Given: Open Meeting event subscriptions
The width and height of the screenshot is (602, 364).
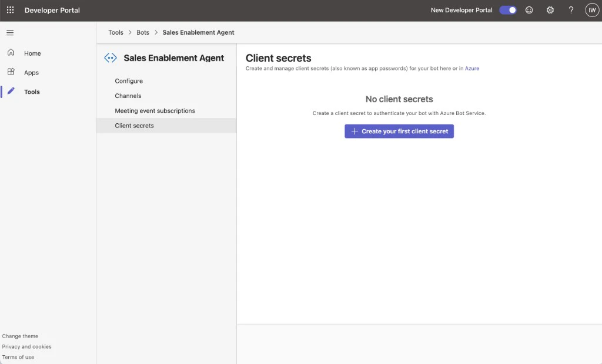Looking at the screenshot, I should (x=166, y=110).
